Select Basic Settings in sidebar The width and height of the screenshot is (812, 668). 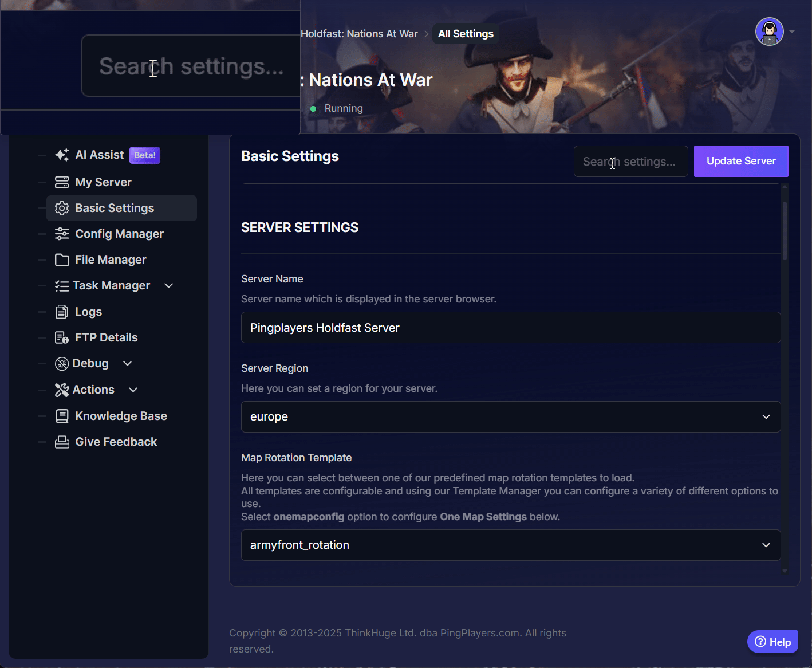click(121, 208)
